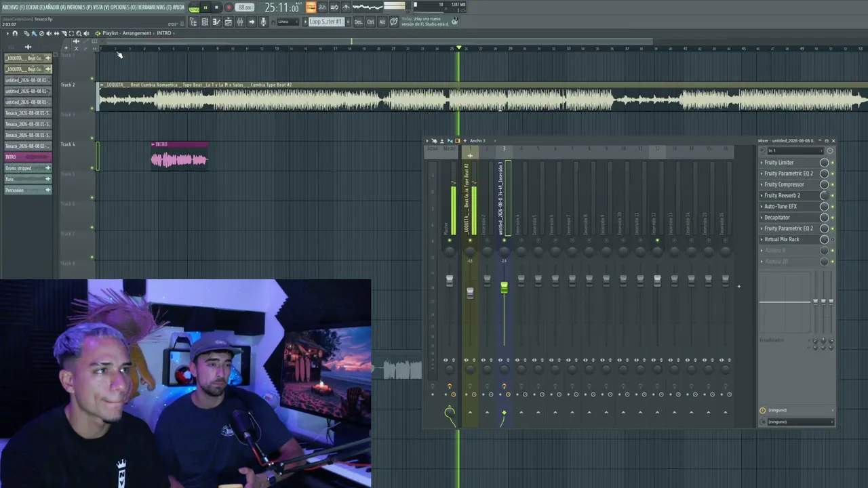
Task: Open the EDITAR menu
Action: coord(34,7)
